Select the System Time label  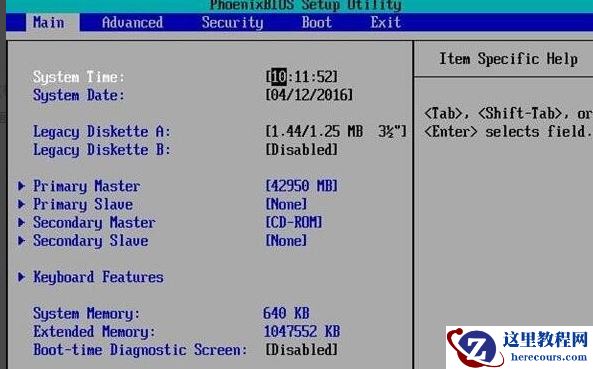coord(79,78)
